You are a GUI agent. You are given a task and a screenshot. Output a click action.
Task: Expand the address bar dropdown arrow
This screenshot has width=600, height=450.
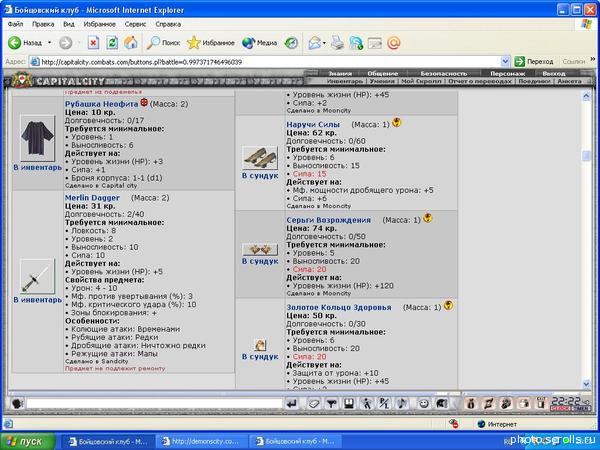pos(505,61)
